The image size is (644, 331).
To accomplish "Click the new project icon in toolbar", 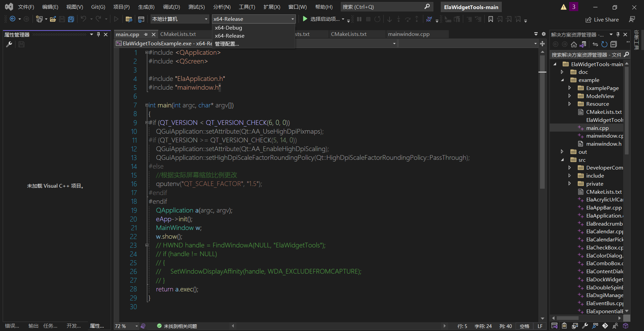I will pyautogui.click(x=39, y=19).
